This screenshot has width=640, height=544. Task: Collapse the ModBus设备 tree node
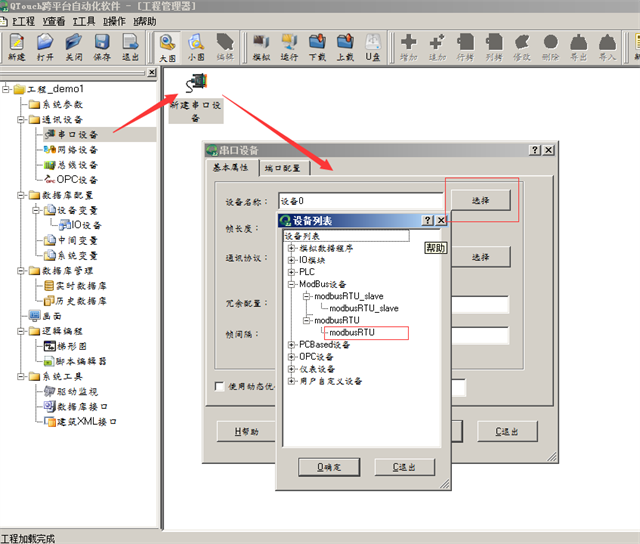click(291, 284)
